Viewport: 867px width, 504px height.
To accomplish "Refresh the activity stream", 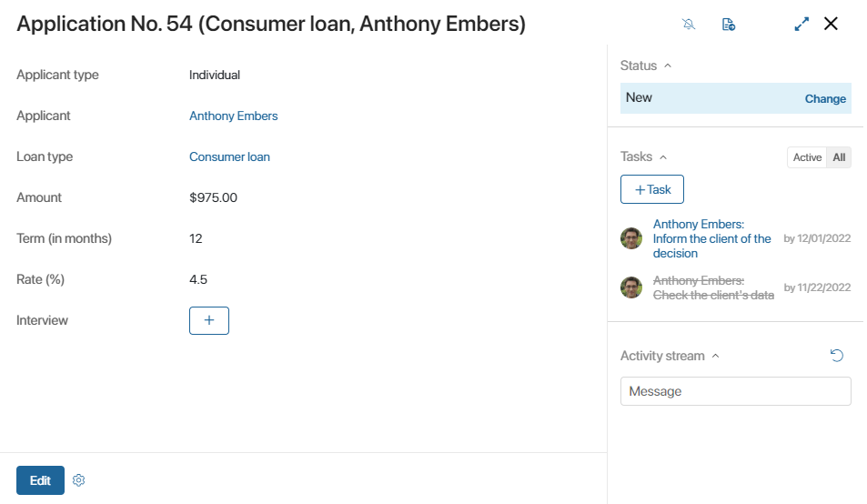I will 837,356.
